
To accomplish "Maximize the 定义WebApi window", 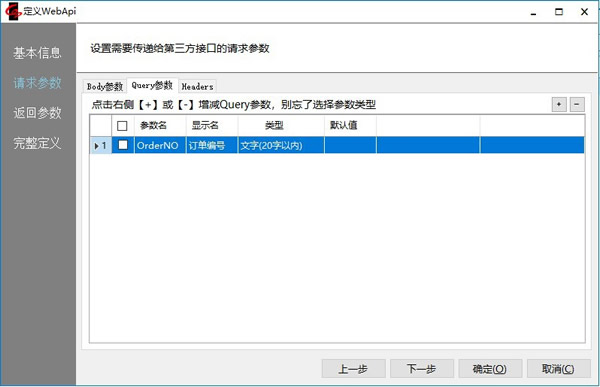I will pos(559,12).
